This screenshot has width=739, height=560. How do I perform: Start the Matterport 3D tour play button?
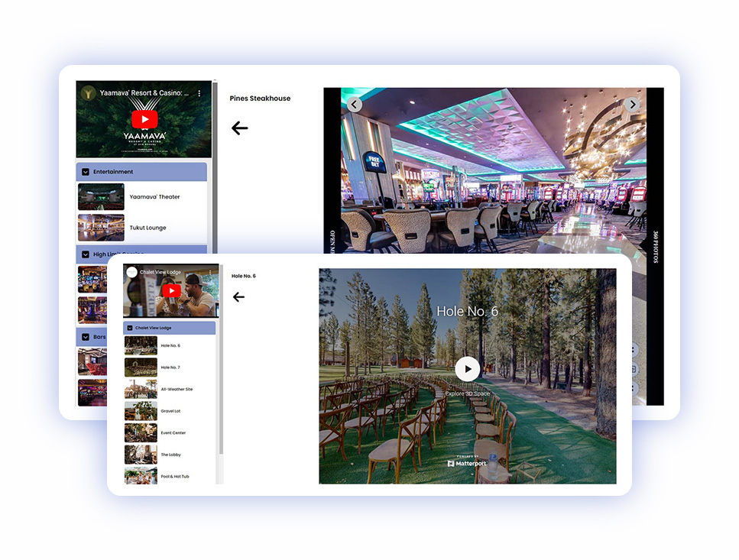(468, 369)
